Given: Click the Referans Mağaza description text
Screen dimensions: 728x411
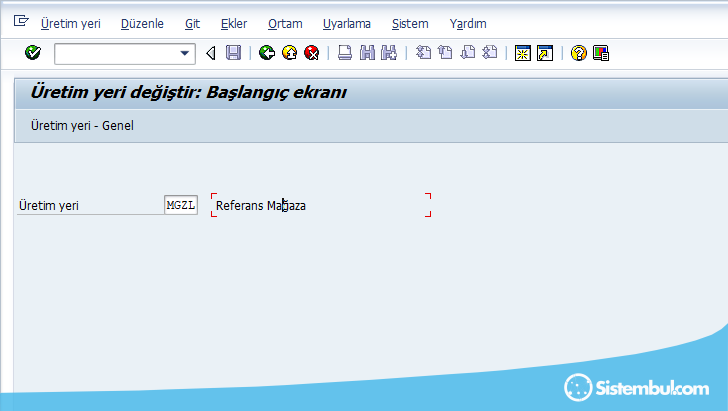Looking at the screenshot, I should point(260,206).
